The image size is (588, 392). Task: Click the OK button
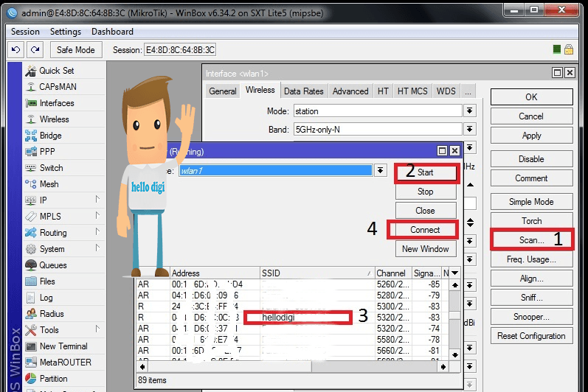tap(531, 97)
